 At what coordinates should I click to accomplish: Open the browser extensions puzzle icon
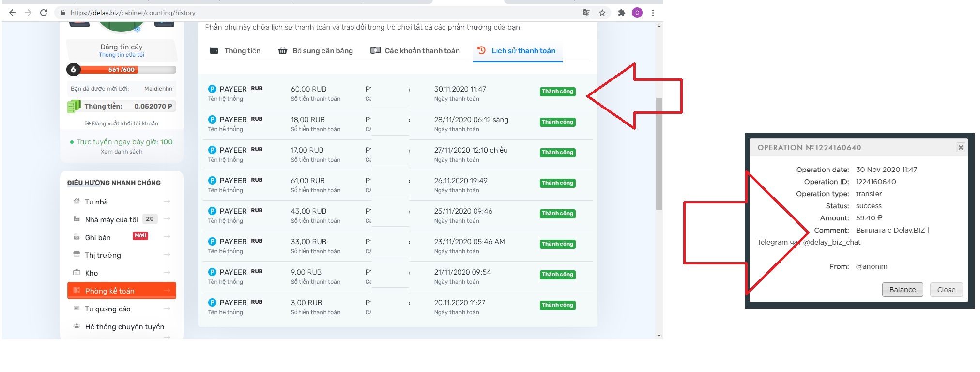[622, 13]
